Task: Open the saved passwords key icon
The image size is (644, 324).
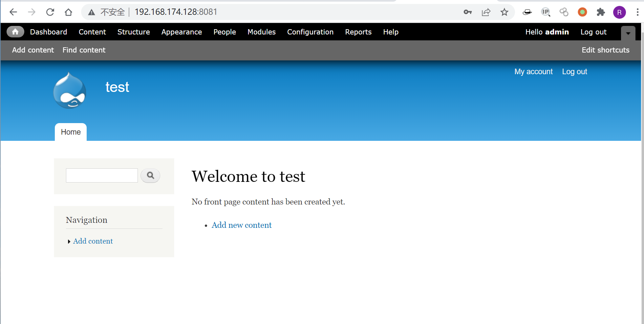Action: [x=467, y=12]
